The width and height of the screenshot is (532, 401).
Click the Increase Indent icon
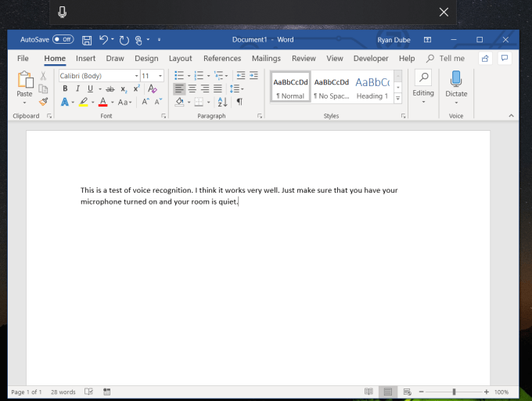(x=253, y=75)
